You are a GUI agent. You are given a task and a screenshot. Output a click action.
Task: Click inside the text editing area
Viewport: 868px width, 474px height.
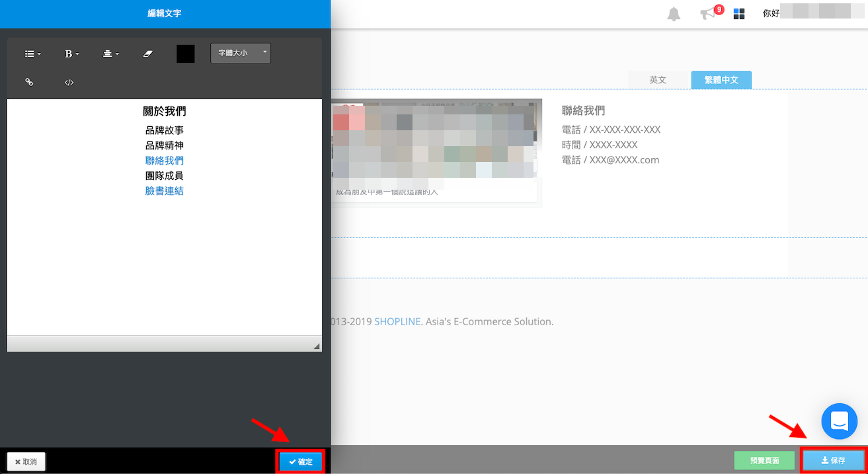tap(164, 264)
